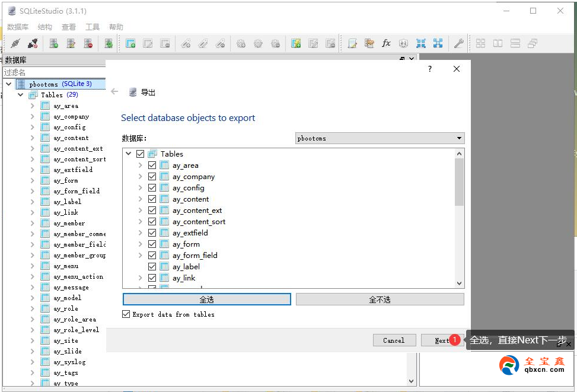Open the 结构 menu
The image size is (577, 392).
point(45,27)
